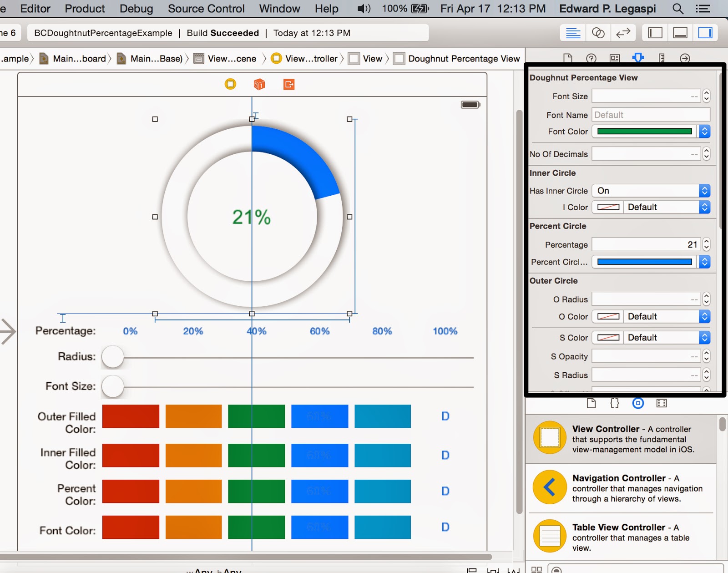
Task: Click the S Opacity stepper
Action: tap(706, 356)
